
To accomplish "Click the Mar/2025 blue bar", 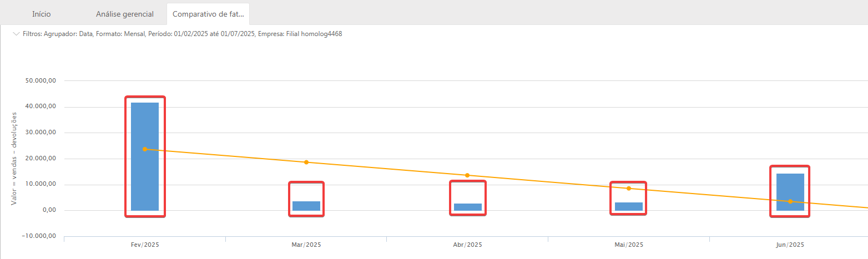I will [x=306, y=206].
